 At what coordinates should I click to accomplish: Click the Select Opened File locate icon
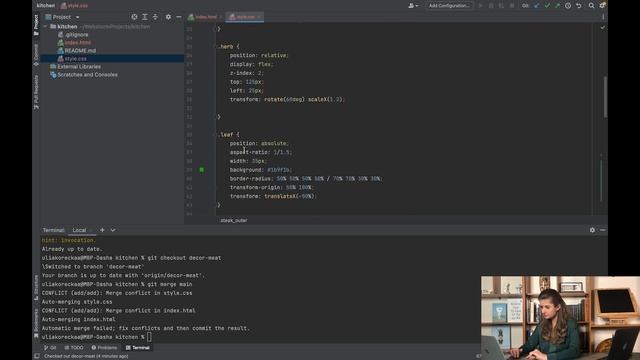(134, 17)
